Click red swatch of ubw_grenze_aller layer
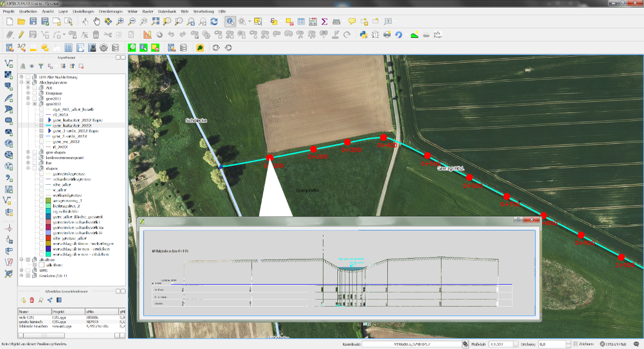 click(48, 238)
